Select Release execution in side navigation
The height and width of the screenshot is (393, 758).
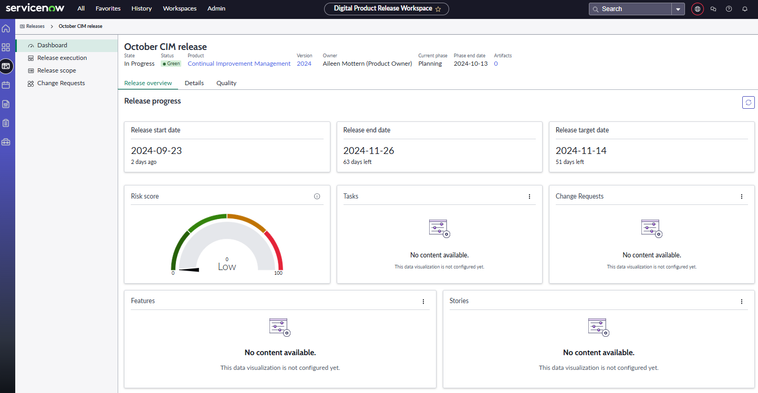point(62,58)
